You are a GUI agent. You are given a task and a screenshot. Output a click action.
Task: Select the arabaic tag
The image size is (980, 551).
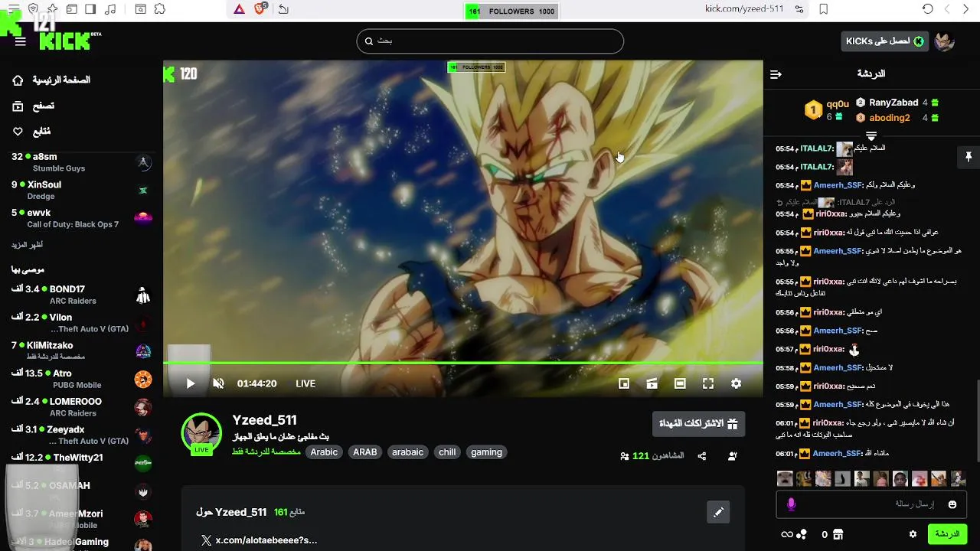point(407,452)
